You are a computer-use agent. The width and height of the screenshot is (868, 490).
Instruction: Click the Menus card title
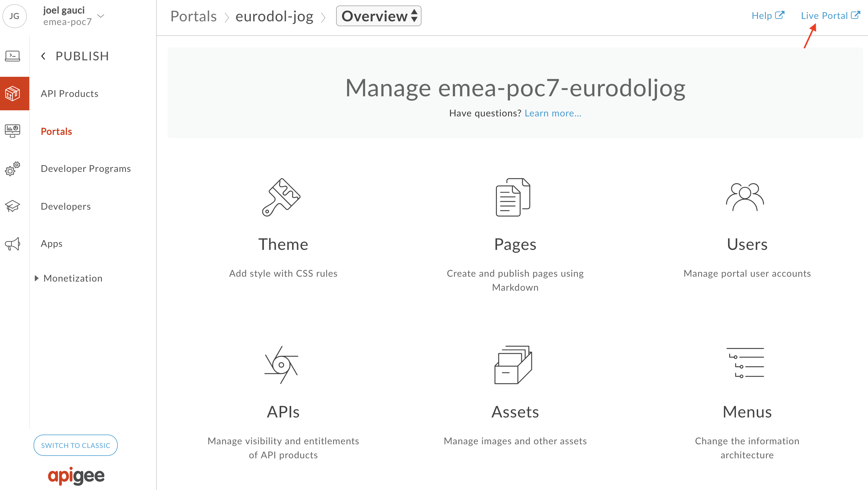pos(747,412)
